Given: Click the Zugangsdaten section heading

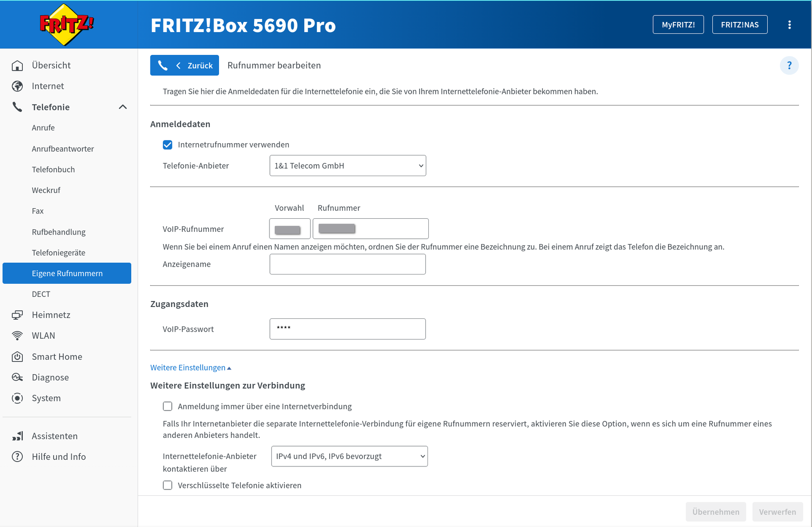Looking at the screenshot, I should tap(180, 304).
